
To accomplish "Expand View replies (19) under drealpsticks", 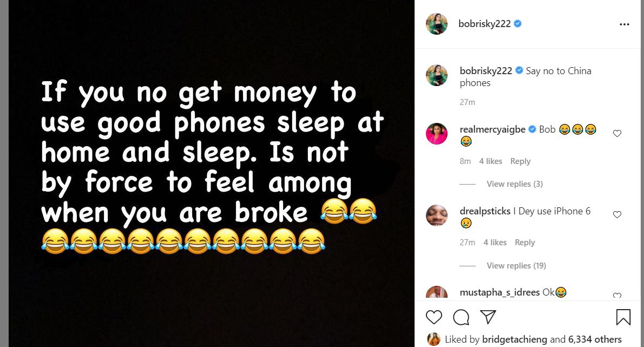I will click(516, 266).
